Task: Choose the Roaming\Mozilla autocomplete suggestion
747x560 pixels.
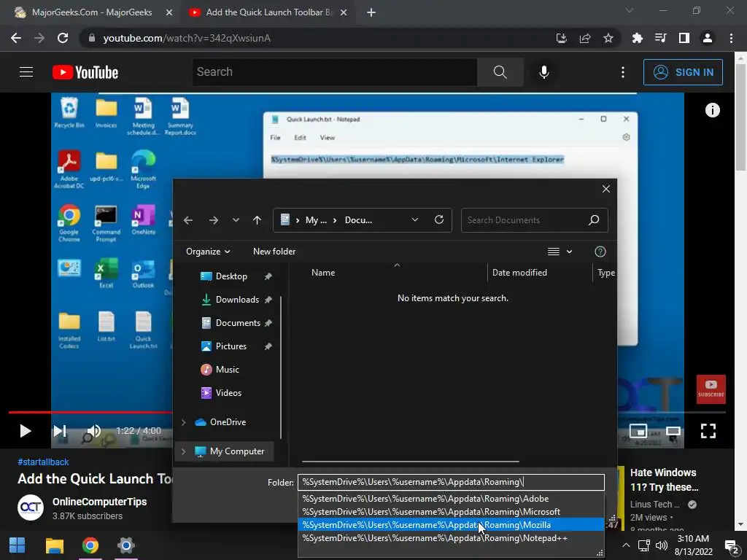Action: pos(451,525)
